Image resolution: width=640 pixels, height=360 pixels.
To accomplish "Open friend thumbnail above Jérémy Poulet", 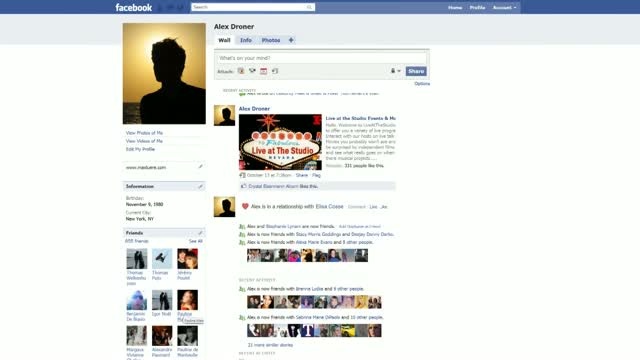I will 187,259.
